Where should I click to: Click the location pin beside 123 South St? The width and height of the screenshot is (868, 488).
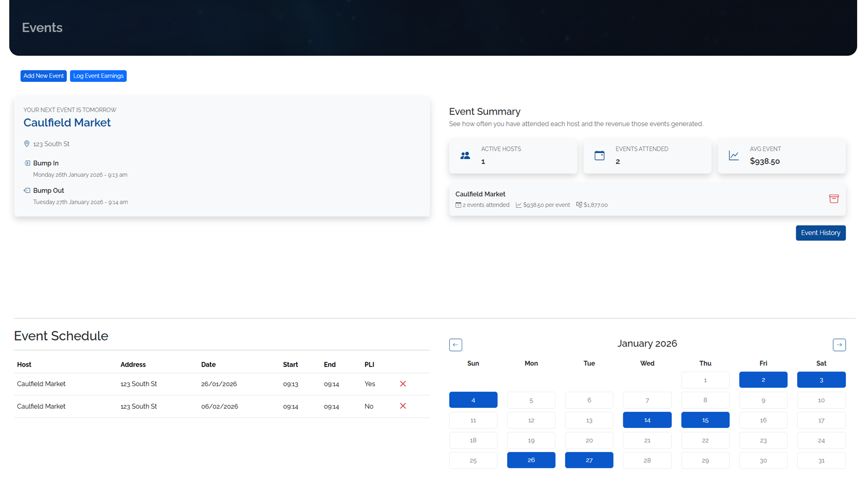(x=27, y=143)
